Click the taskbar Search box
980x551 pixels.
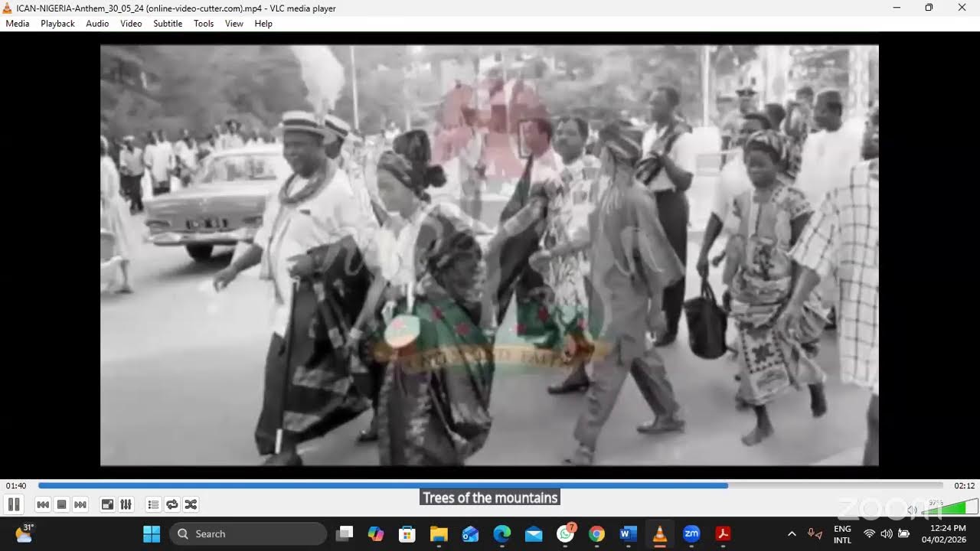[248, 534]
